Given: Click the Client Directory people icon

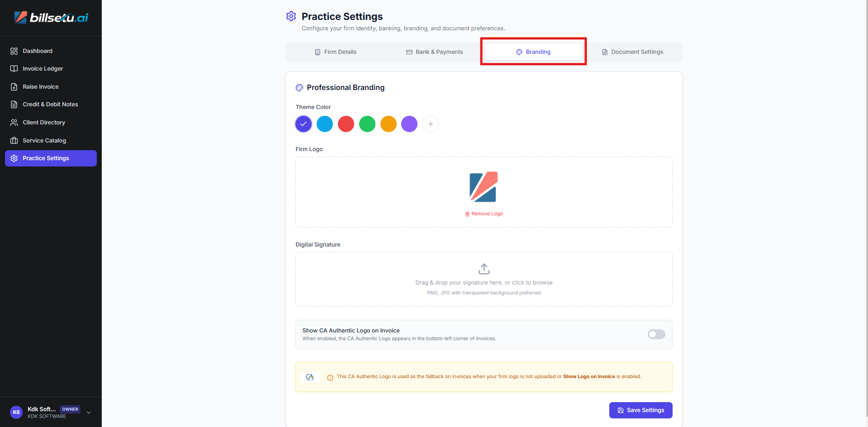Looking at the screenshot, I should pos(14,123).
